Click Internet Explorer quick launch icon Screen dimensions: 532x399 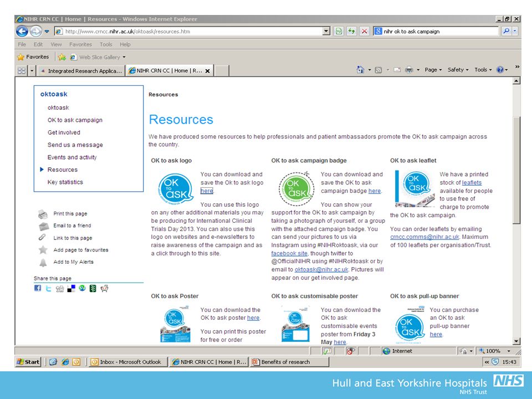[x=65, y=362]
